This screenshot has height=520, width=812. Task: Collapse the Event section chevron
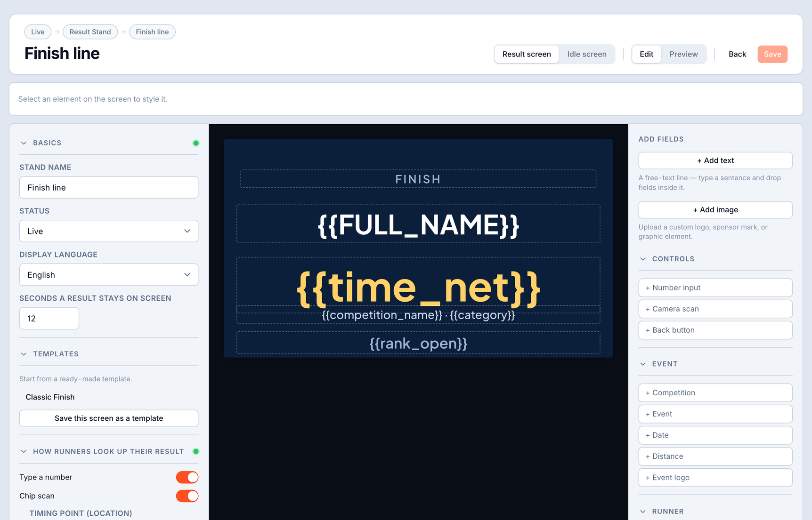pos(643,364)
